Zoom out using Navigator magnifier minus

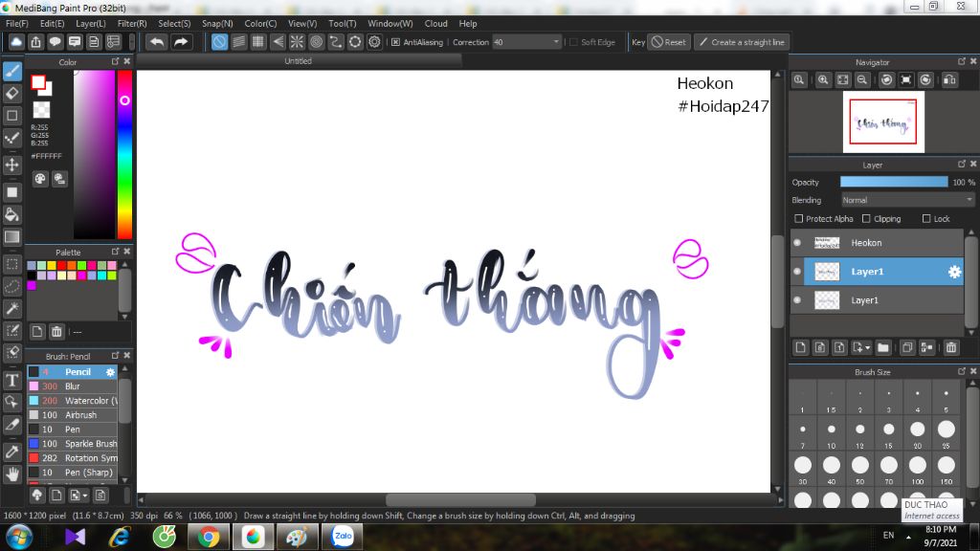(x=862, y=80)
